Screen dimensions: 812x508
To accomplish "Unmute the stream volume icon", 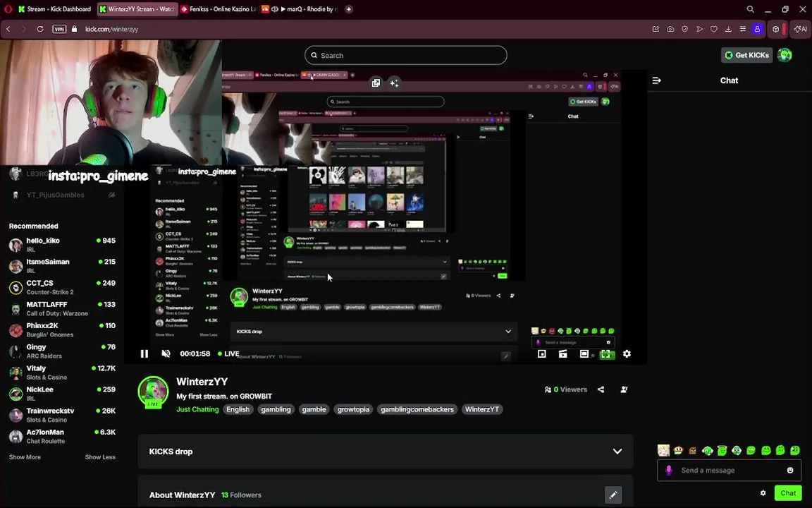I will pyautogui.click(x=166, y=353).
